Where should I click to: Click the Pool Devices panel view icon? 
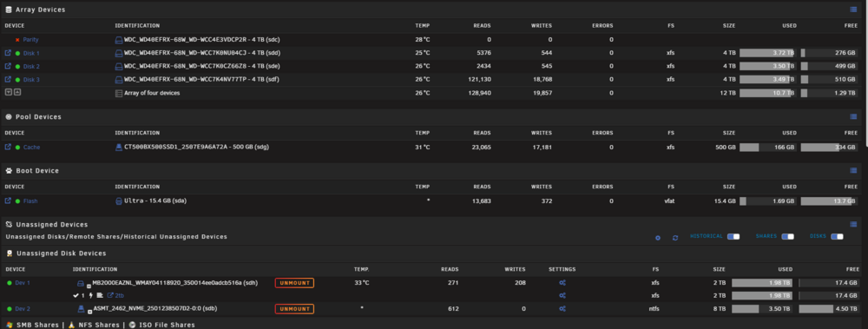click(x=853, y=117)
